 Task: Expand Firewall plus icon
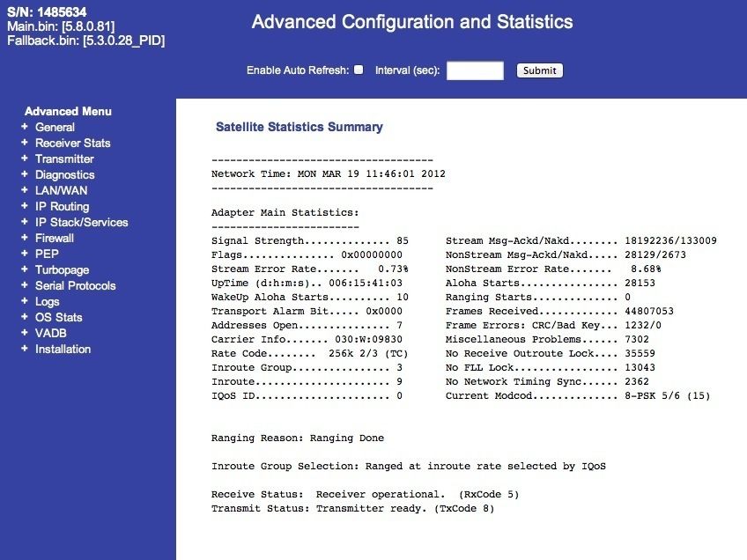pyautogui.click(x=25, y=238)
